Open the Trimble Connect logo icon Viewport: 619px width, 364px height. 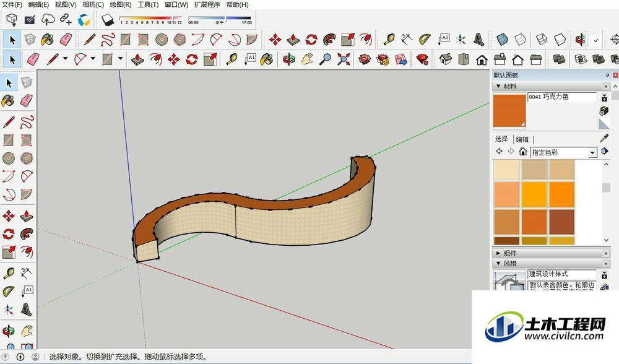point(84,19)
